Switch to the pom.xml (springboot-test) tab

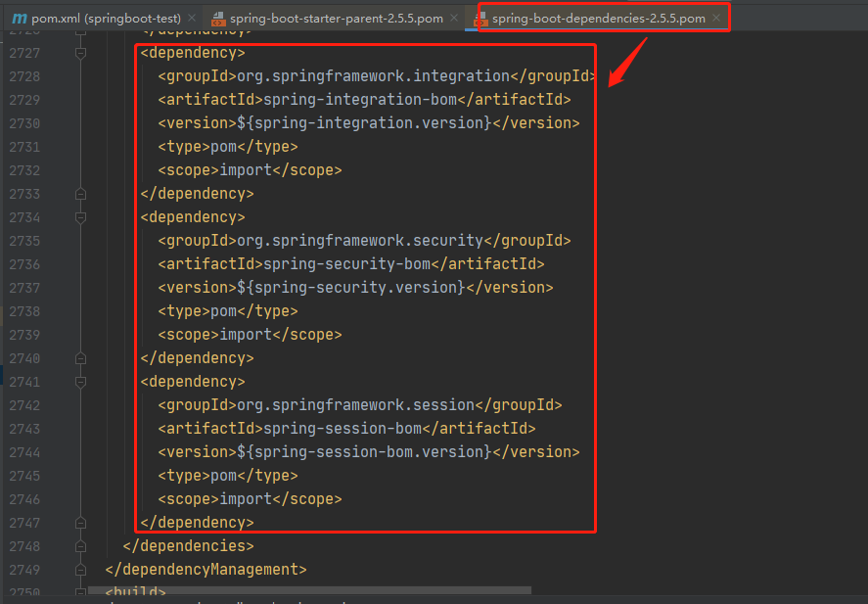tap(105, 19)
